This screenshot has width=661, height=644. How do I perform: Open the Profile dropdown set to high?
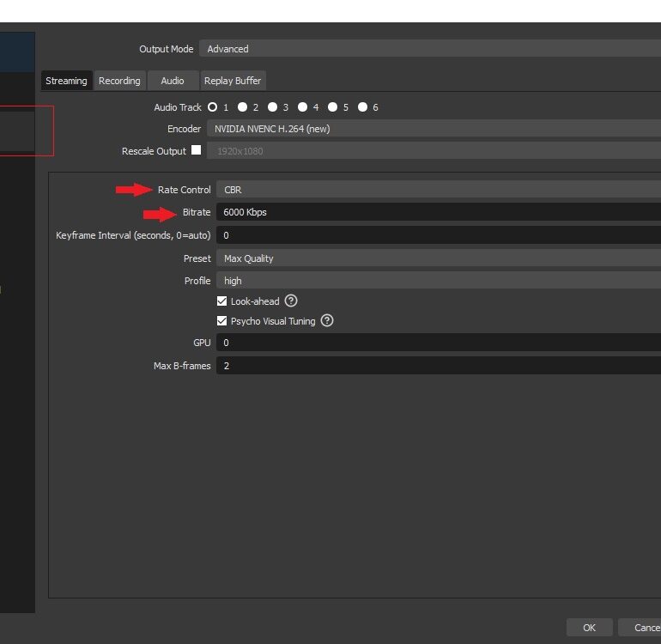point(439,281)
